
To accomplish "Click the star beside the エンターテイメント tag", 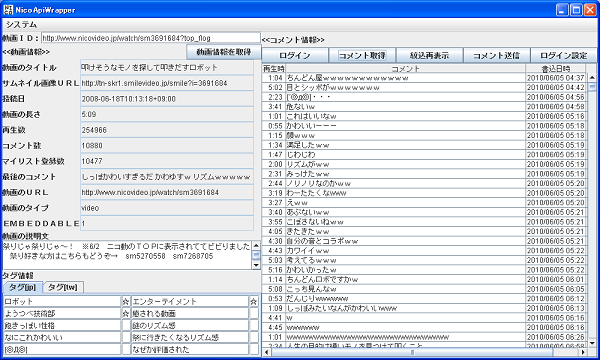I will click(x=254, y=301).
